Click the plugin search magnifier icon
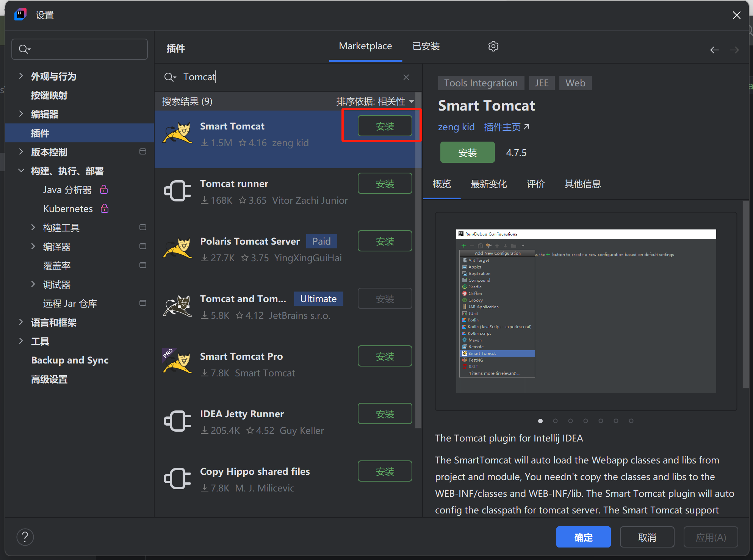 [x=170, y=77]
